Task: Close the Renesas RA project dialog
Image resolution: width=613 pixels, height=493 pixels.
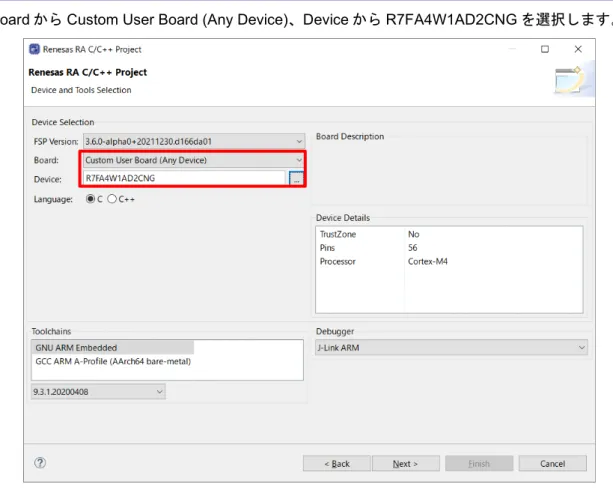Action: point(578,49)
